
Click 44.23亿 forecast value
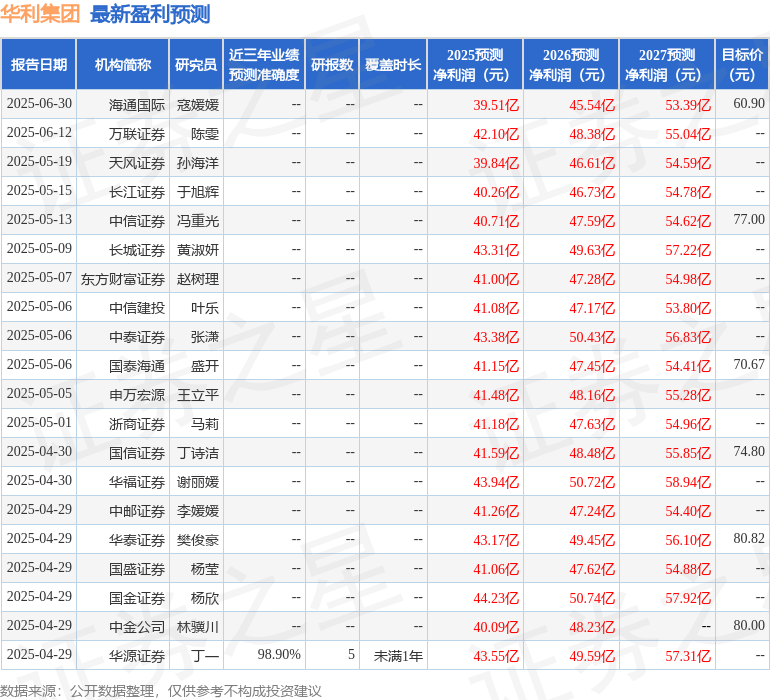click(496, 598)
